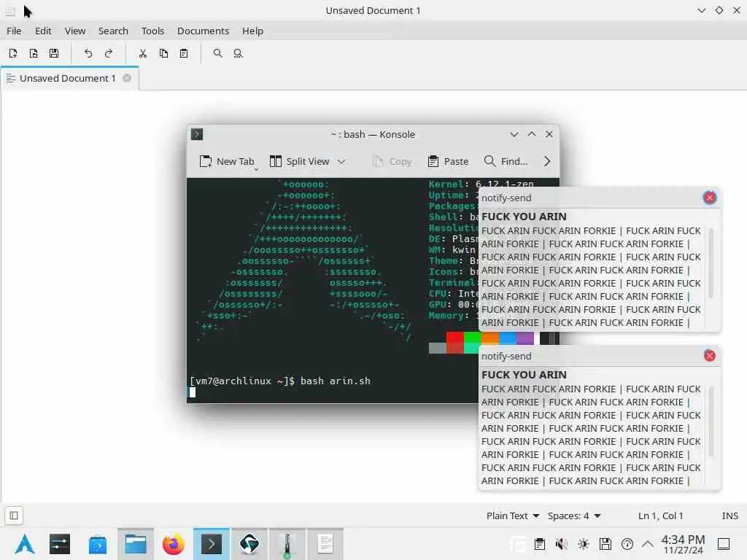Screen dimensions: 747x560
Task: Open the Documents menu
Action: coord(203,31)
